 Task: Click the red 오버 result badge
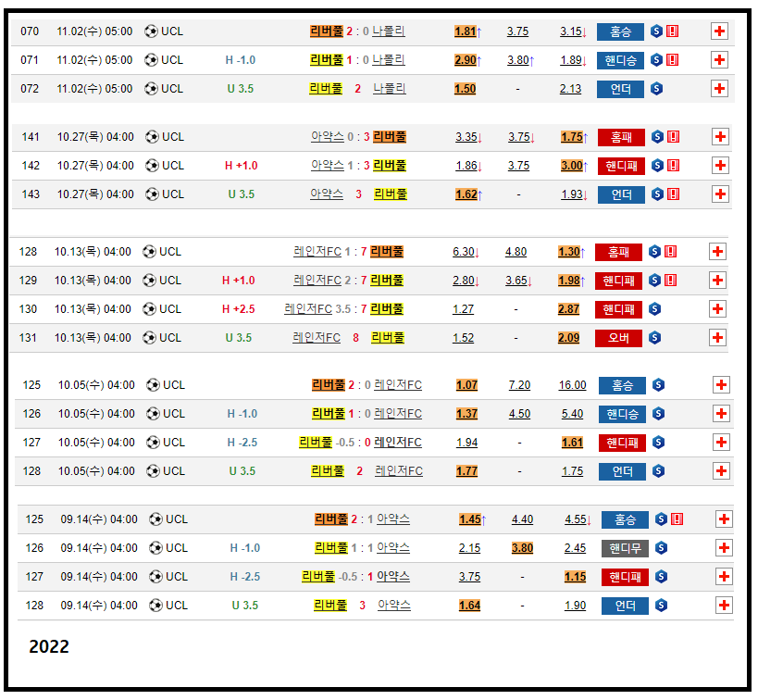[617, 338]
